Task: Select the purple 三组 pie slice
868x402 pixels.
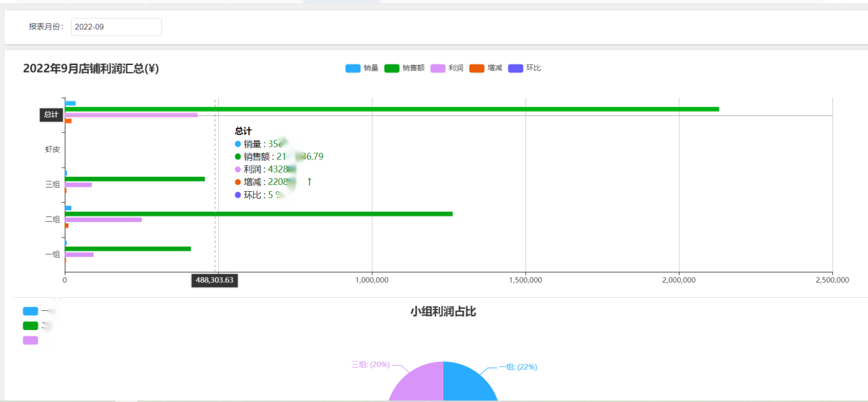Action: tap(419, 385)
